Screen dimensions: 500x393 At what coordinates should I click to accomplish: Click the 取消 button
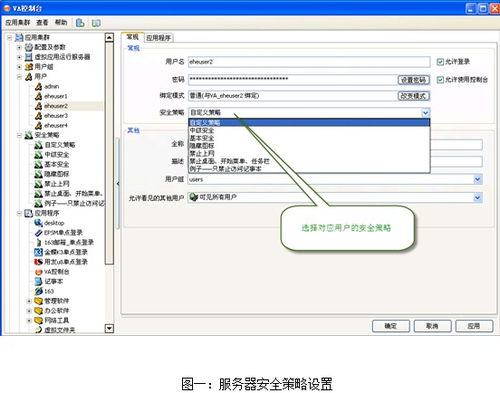[432, 326]
